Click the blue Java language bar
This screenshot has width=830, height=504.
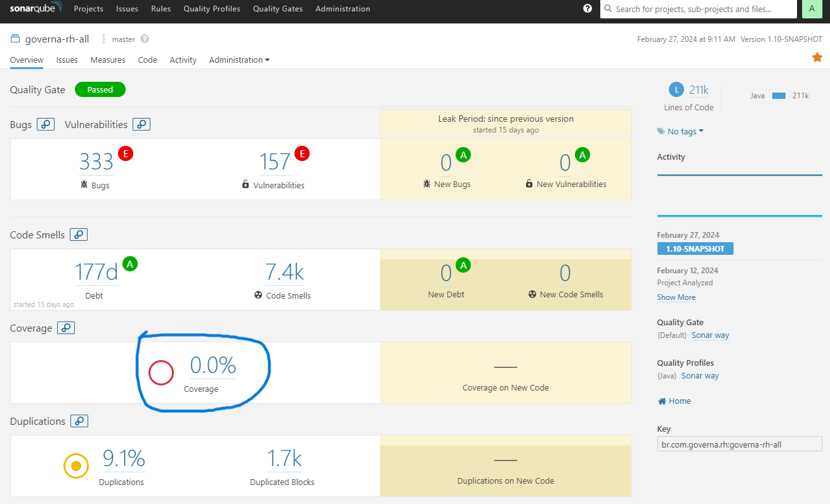779,96
